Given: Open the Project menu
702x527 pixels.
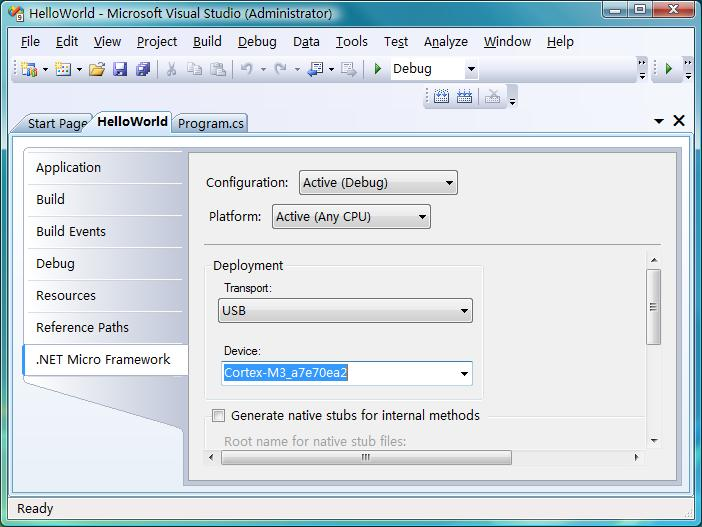Looking at the screenshot, I should click(x=157, y=42).
